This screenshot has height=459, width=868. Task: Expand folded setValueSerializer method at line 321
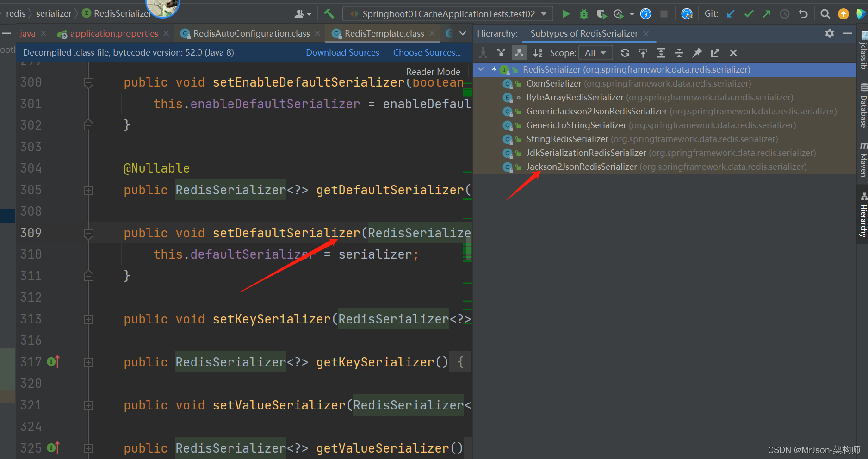[88, 405]
